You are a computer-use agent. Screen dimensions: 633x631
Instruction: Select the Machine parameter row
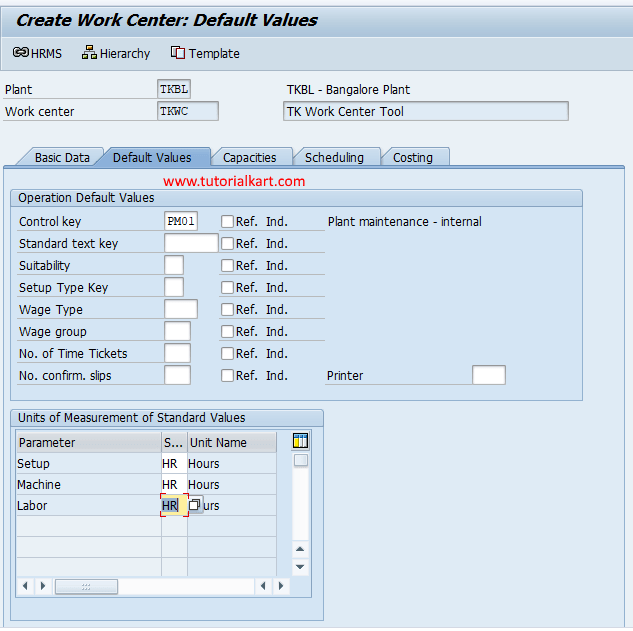88,484
